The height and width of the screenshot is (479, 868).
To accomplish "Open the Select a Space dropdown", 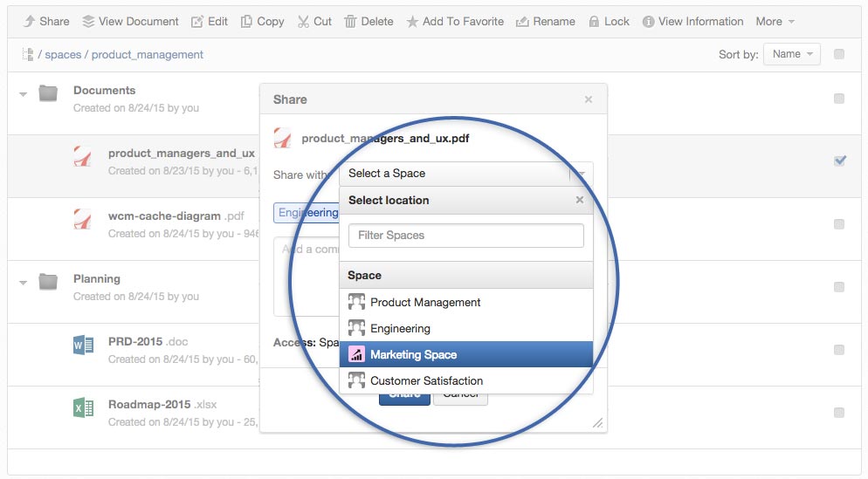I will (x=465, y=174).
